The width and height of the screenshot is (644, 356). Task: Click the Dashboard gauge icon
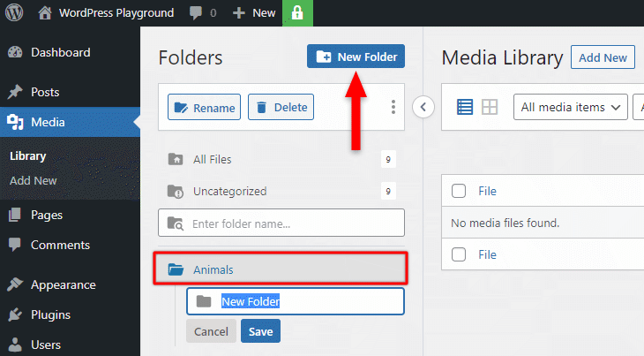(15, 52)
